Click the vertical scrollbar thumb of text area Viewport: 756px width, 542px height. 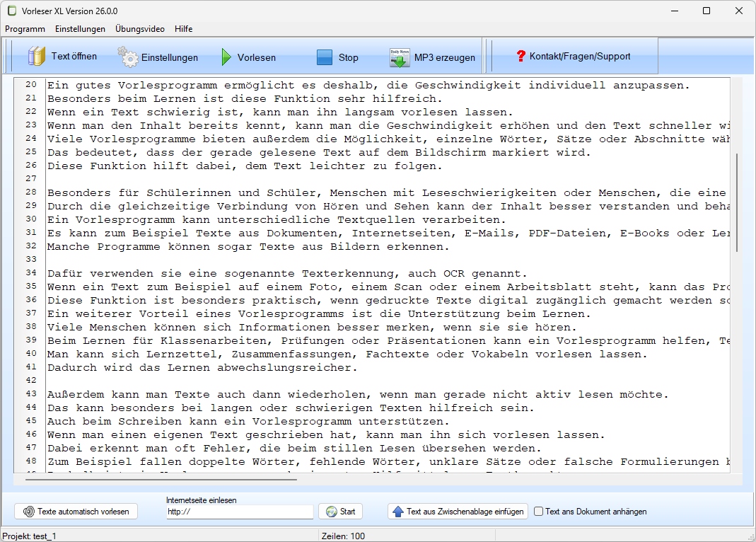pos(737,202)
